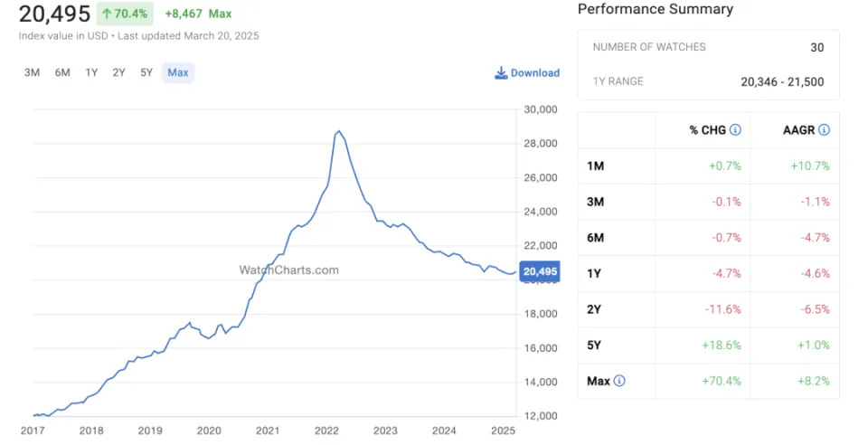The height and width of the screenshot is (445, 868).
Task: Switch the chart to the 6M range
Action: tap(62, 72)
